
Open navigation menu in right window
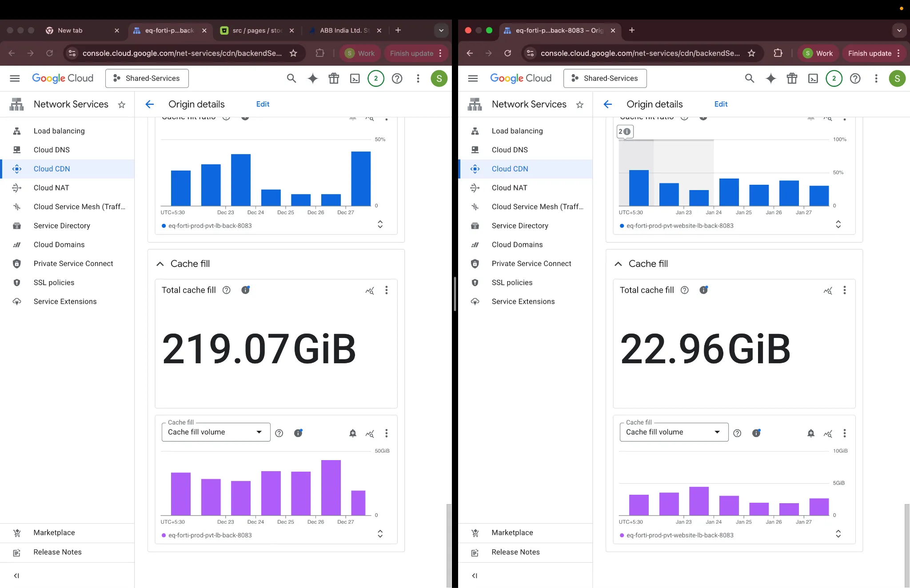[x=473, y=78]
